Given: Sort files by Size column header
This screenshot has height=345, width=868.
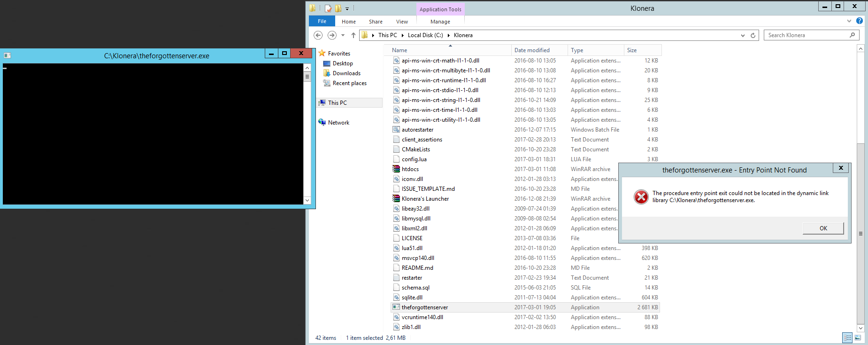Looking at the screenshot, I should pos(643,50).
